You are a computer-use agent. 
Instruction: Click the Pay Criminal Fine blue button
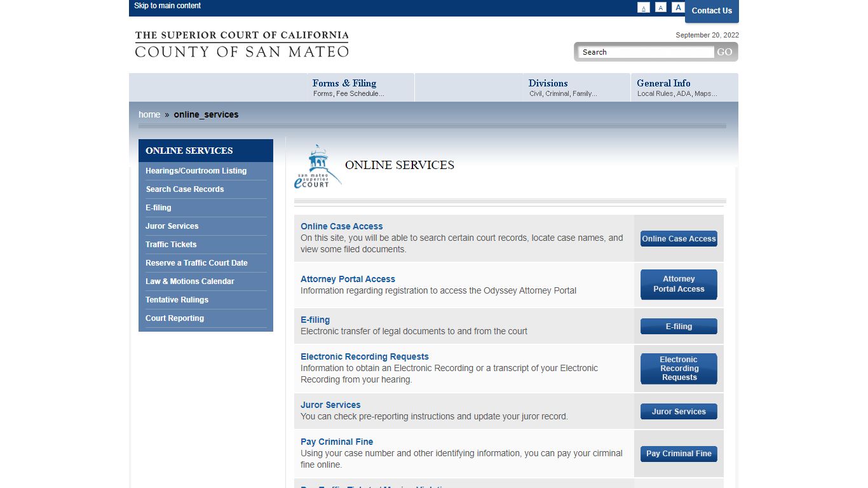click(679, 454)
